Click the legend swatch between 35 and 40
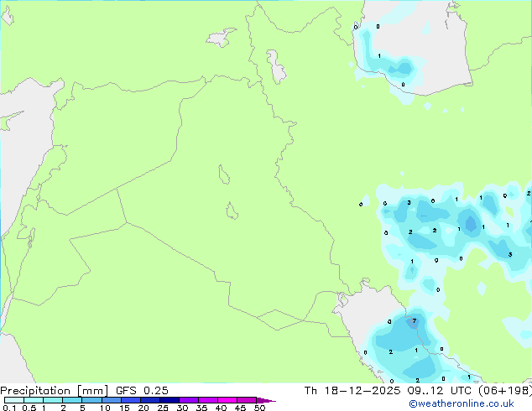Image resolution: width=532 pixels, height=411 pixels. point(207,400)
